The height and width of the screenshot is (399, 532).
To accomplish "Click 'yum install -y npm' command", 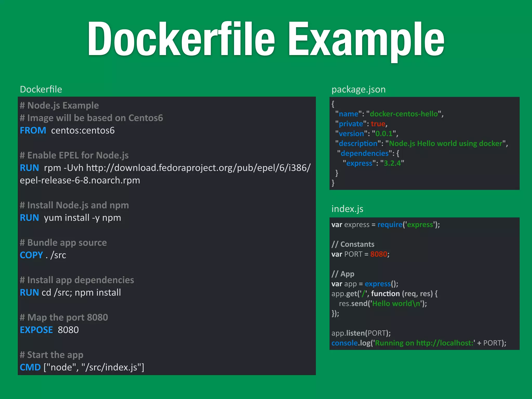I will click(83, 218).
